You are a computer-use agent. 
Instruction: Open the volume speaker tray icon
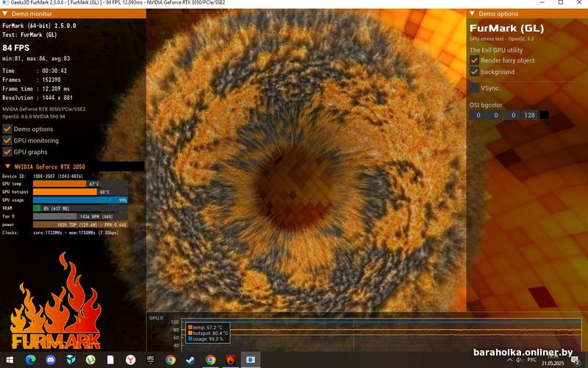519,360
